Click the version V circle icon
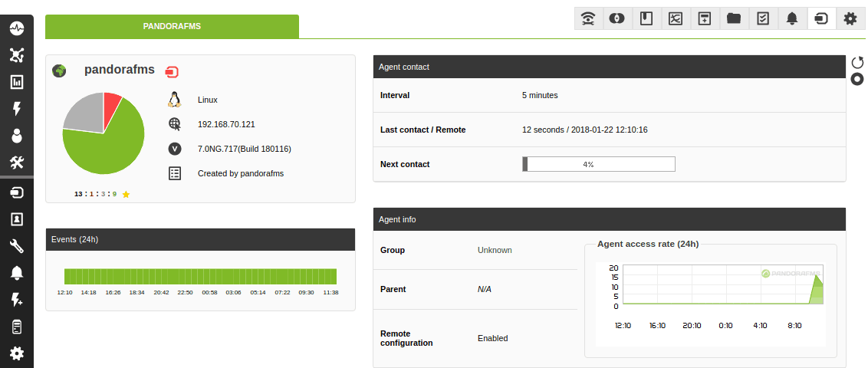 [x=175, y=149]
